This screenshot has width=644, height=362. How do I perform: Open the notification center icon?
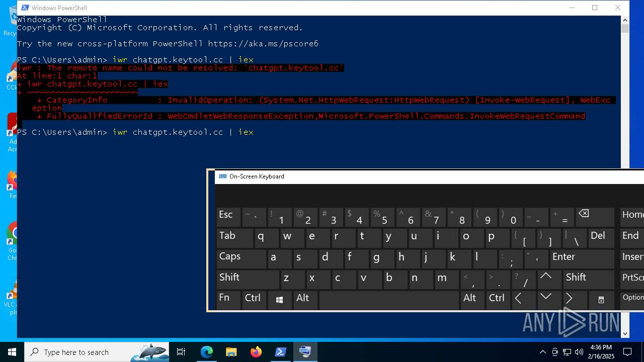pos(627,352)
